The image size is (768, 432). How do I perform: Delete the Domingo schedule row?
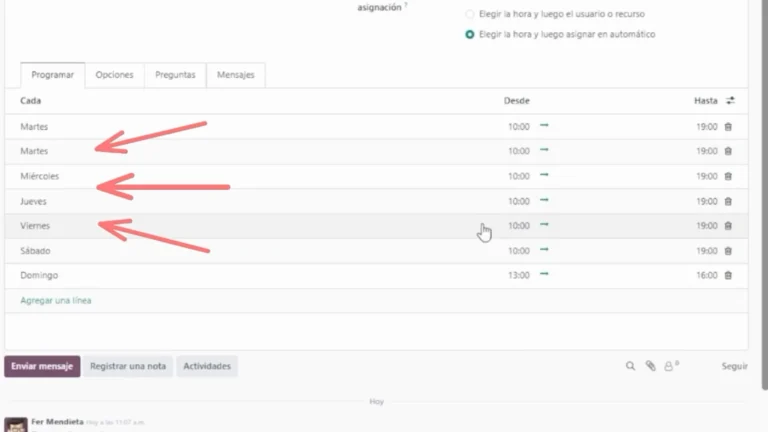pyautogui.click(x=728, y=275)
